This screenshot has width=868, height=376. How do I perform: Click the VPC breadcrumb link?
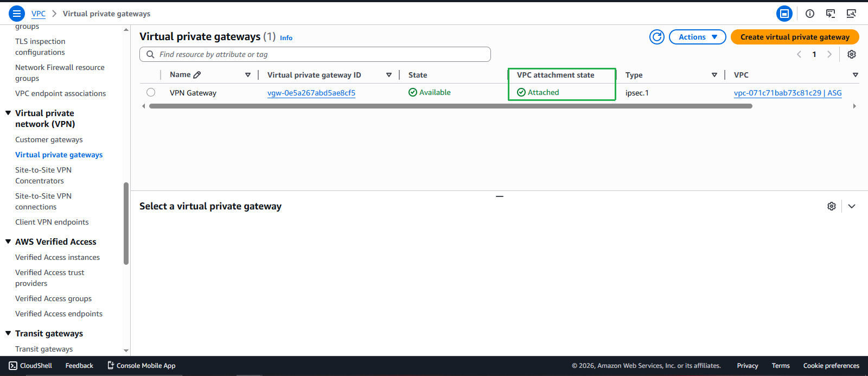click(x=39, y=14)
